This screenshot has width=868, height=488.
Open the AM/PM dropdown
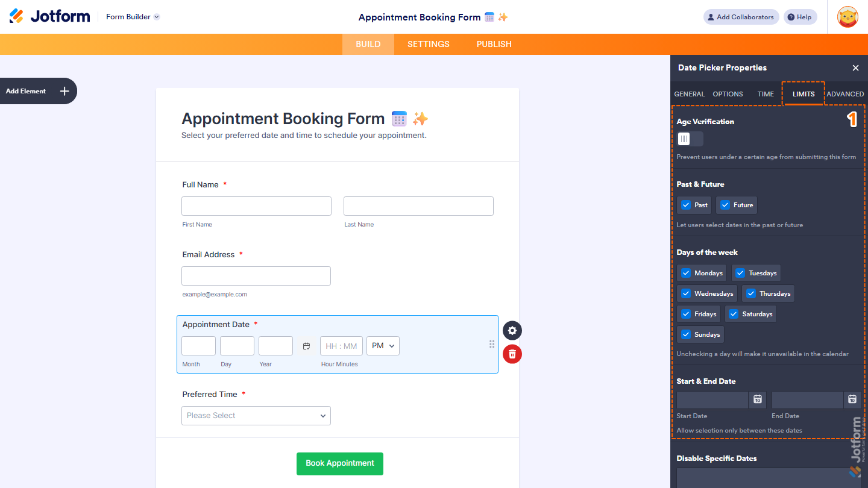tap(383, 346)
